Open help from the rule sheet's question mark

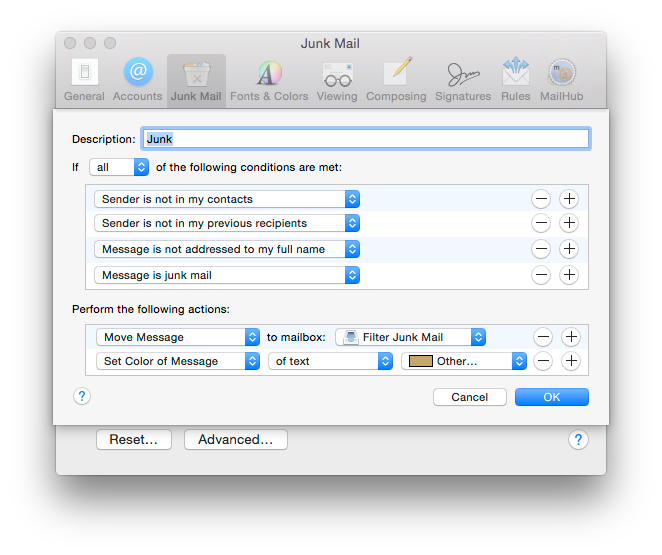pos(82,396)
